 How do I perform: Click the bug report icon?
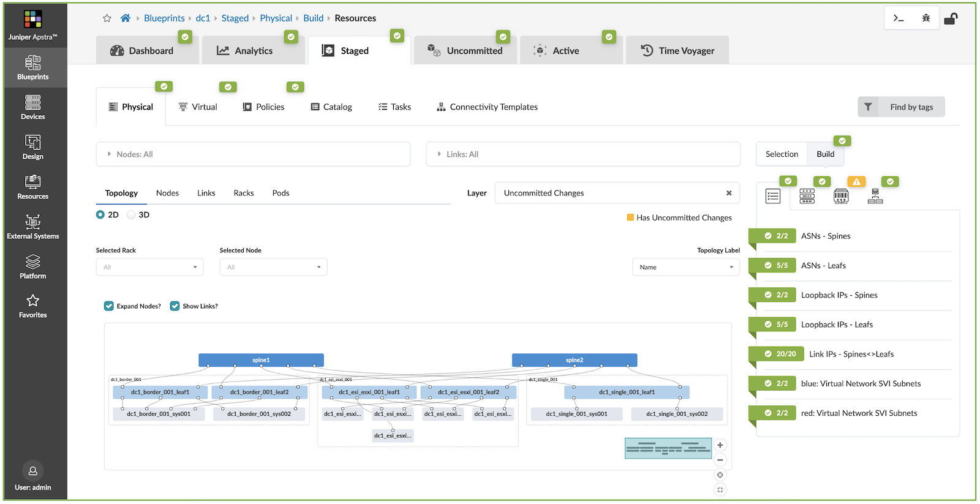926,18
